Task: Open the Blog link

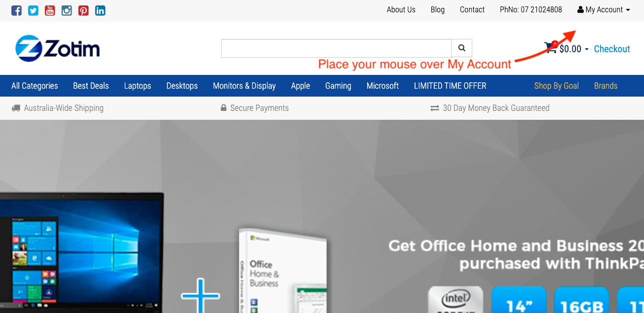Action: (438, 10)
